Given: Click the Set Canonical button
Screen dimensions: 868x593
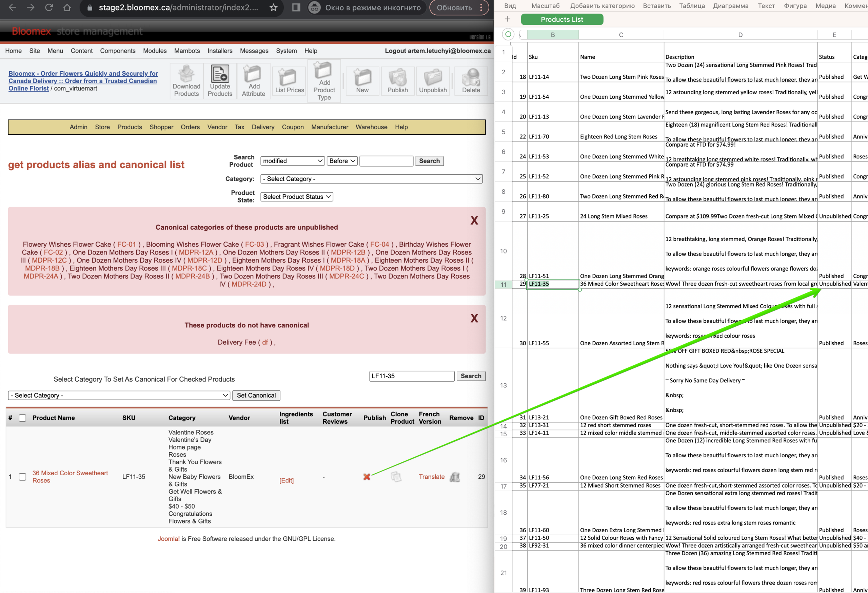Looking at the screenshot, I should point(256,395).
